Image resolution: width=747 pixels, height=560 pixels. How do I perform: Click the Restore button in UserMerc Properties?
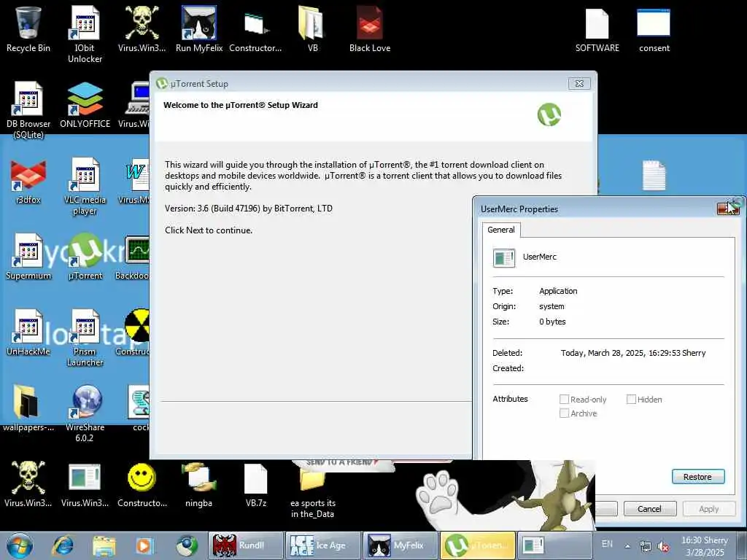(x=698, y=477)
